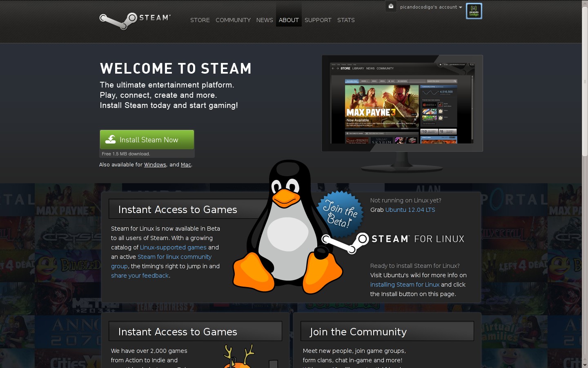Open the inbox envelope icon
588x368 pixels.
point(391,6)
